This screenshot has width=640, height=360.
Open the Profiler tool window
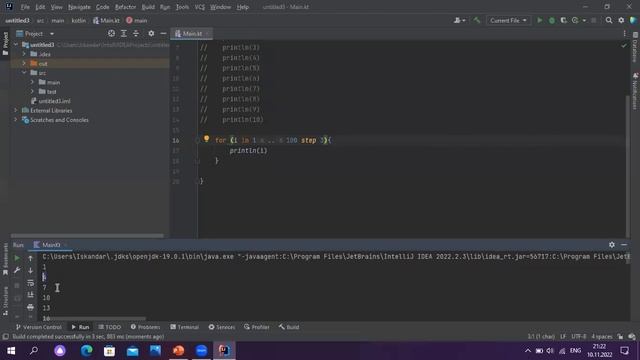[257, 327]
